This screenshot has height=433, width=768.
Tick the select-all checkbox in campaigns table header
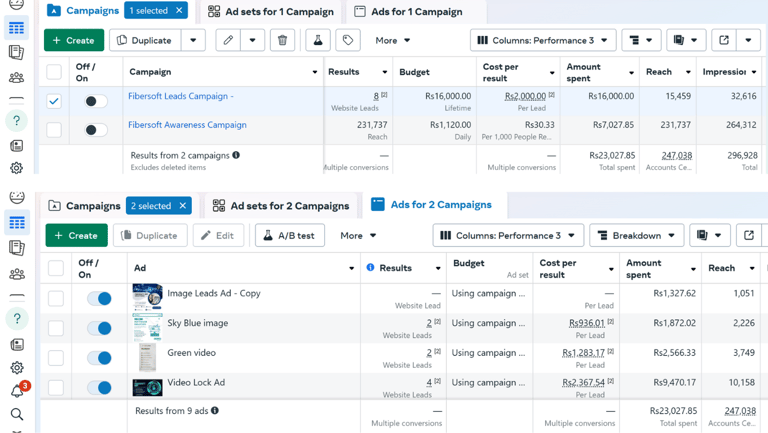point(54,72)
